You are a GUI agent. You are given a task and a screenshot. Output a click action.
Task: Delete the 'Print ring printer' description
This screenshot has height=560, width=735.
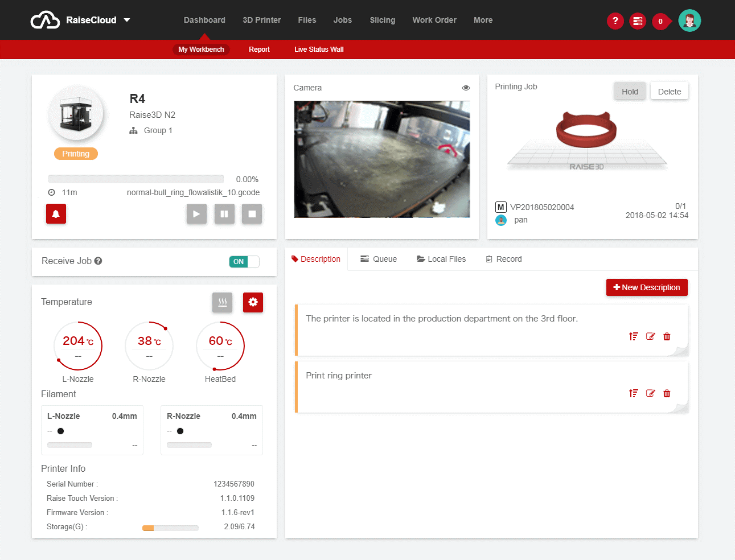click(x=667, y=393)
